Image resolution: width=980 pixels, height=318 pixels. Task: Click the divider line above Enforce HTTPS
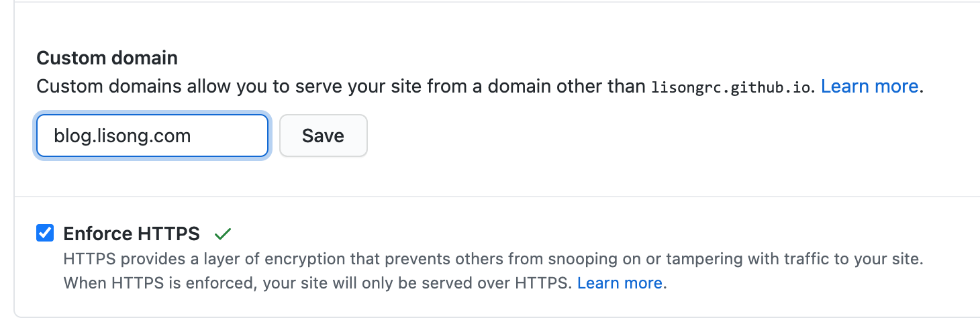(x=497, y=197)
